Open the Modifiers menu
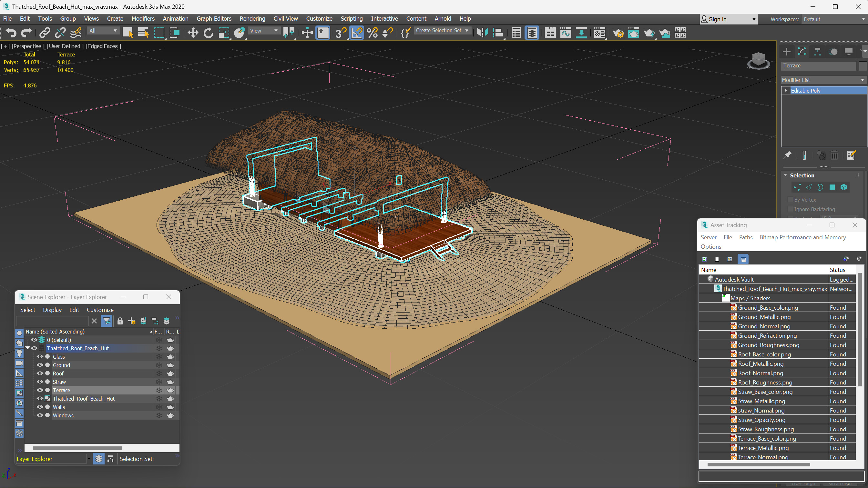This screenshot has height=488, width=868. coord(143,19)
